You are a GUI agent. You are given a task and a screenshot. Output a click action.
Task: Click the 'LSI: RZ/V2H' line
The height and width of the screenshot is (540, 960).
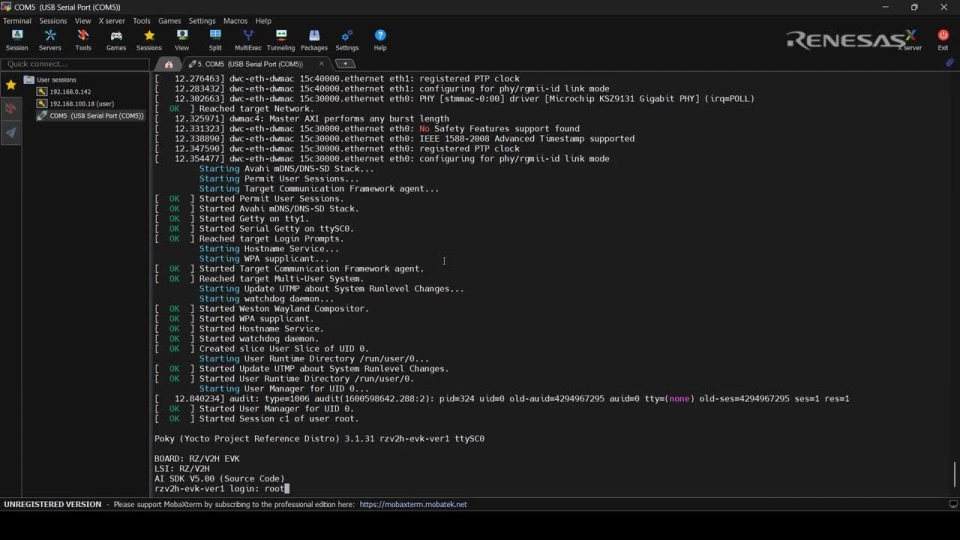(182, 468)
